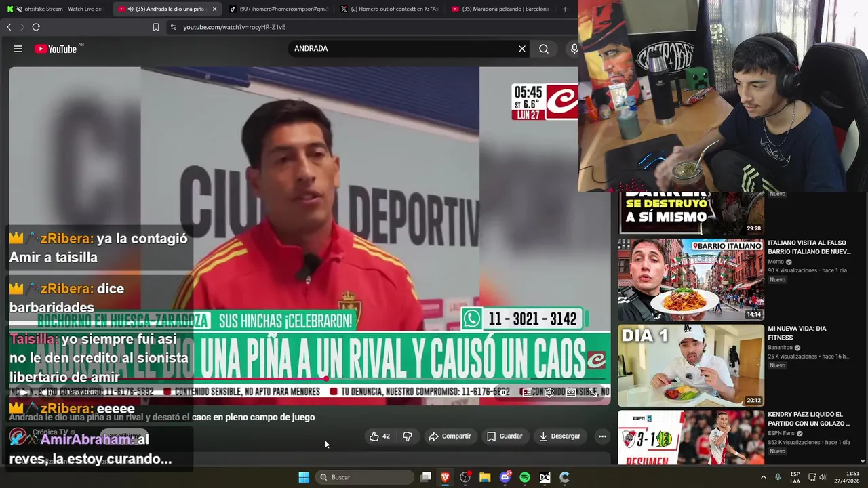The image size is (868, 488).
Task: Open a new browser tab
Action: [565, 9]
